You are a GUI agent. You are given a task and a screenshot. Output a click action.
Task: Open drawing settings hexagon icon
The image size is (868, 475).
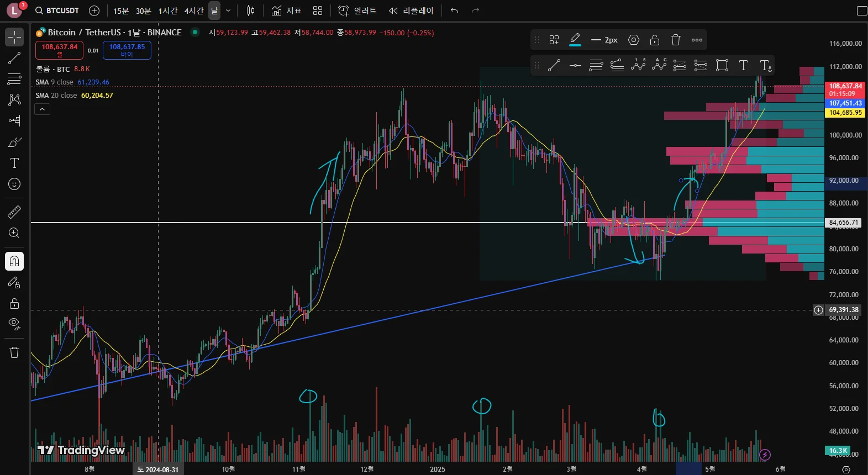634,40
